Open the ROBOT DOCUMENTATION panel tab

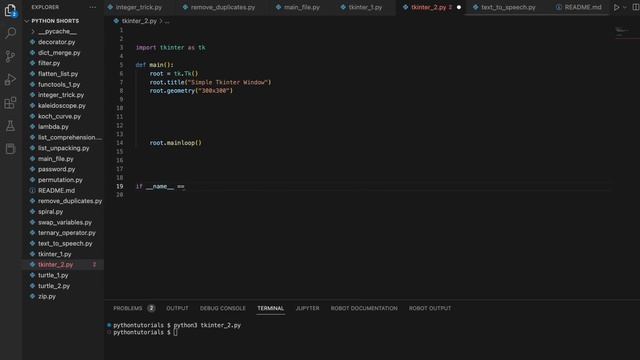pos(364,308)
